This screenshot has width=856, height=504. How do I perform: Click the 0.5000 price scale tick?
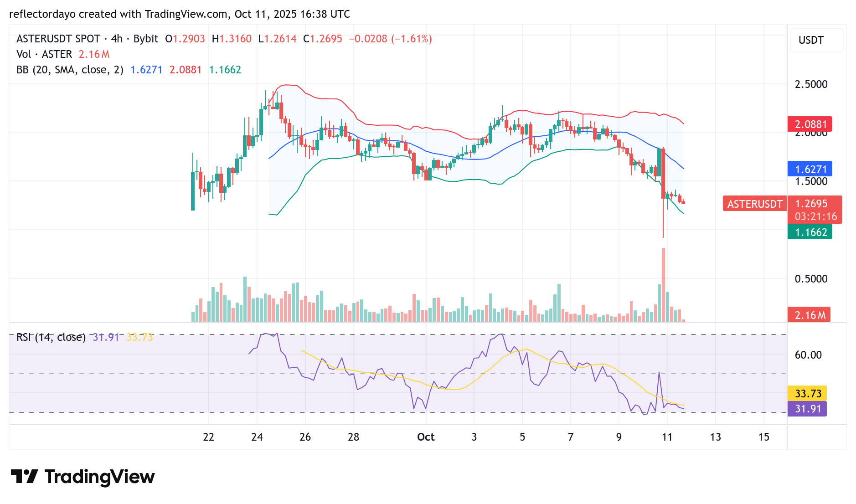(x=811, y=279)
